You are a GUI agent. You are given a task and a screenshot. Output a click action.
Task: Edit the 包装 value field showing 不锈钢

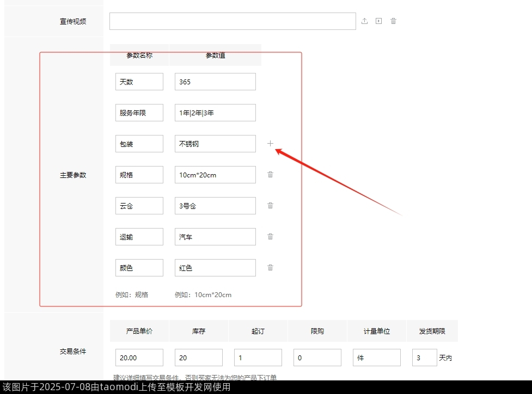click(x=215, y=143)
